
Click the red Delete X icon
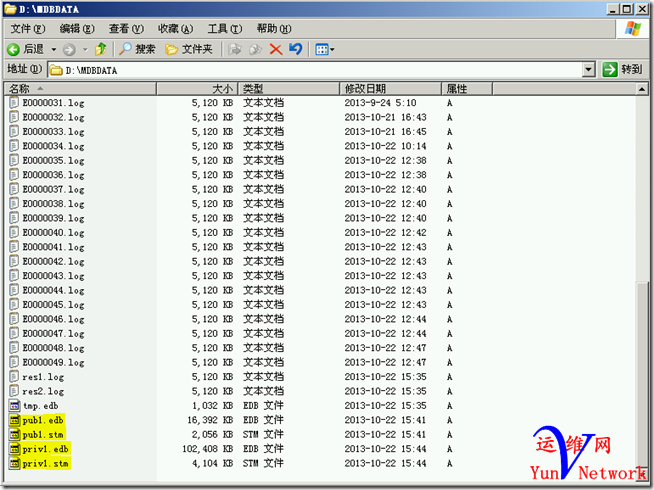click(x=276, y=50)
